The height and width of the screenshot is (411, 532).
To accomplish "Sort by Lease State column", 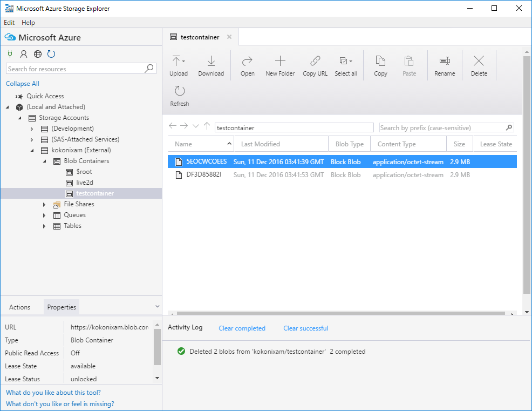I will tap(495, 144).
